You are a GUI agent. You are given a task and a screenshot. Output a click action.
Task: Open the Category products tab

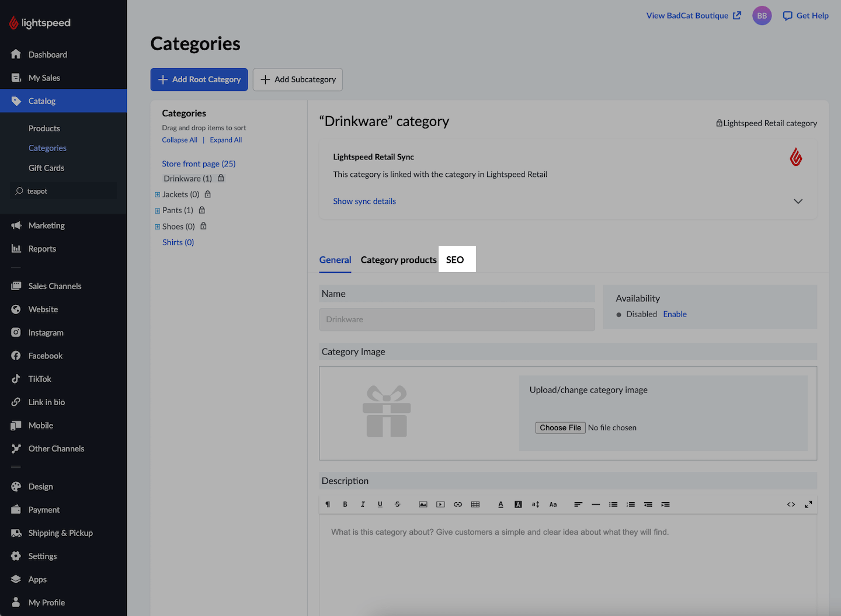(398, 260)
